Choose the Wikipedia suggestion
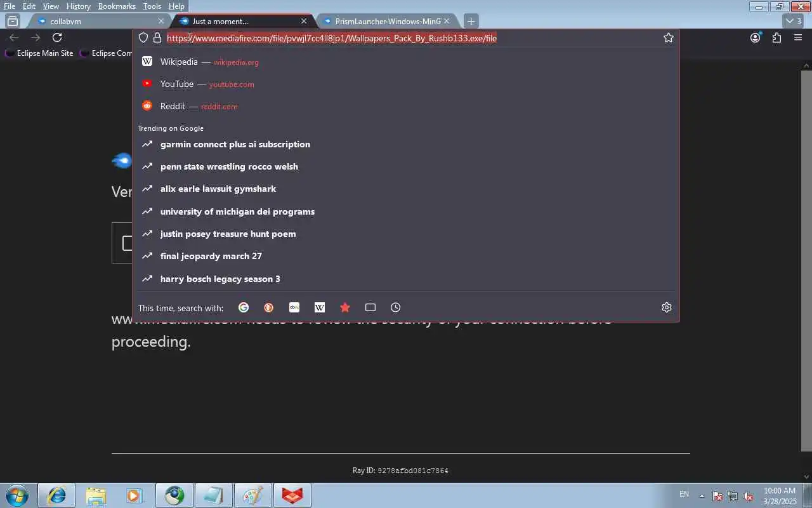812x508 pixels. click(406, 62)
